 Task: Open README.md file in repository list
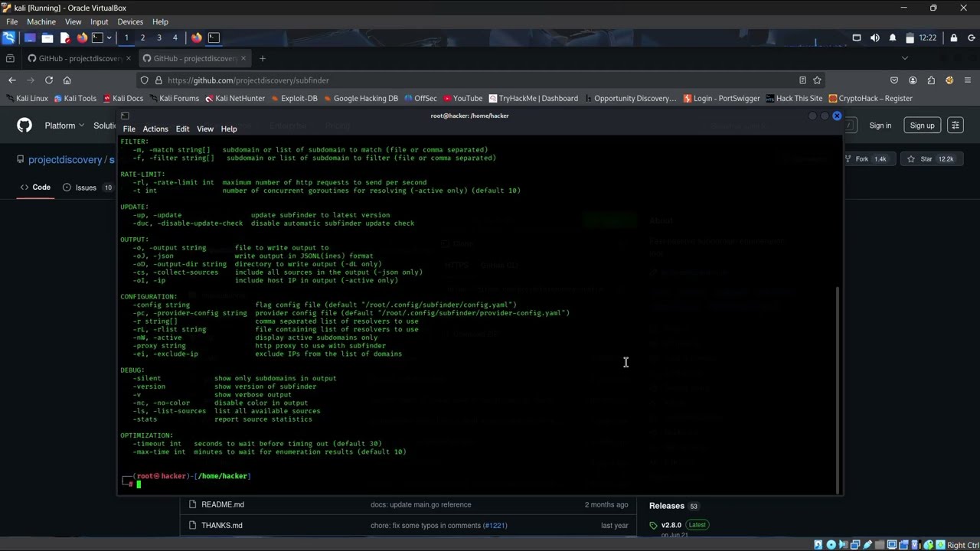click(223, 504)
